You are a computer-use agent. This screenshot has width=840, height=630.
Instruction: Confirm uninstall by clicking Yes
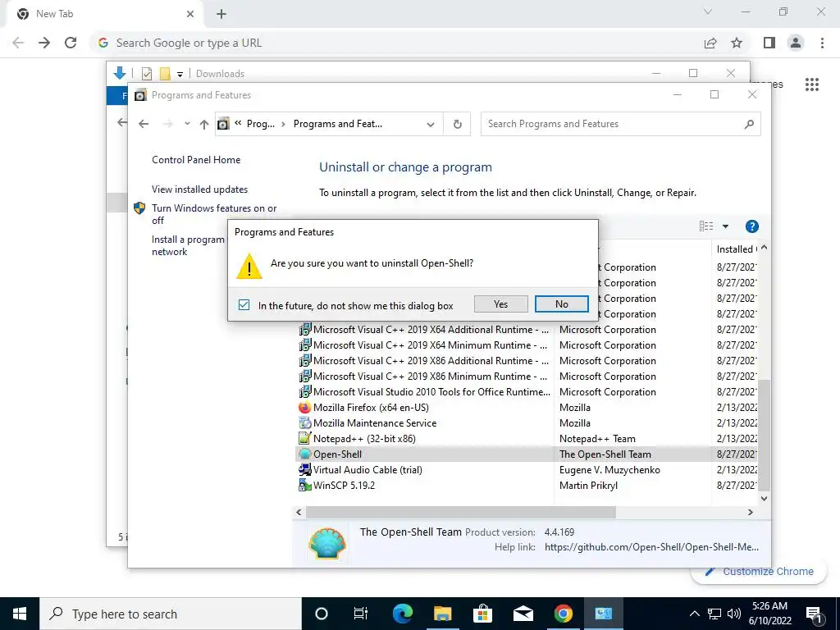point(501,304)
